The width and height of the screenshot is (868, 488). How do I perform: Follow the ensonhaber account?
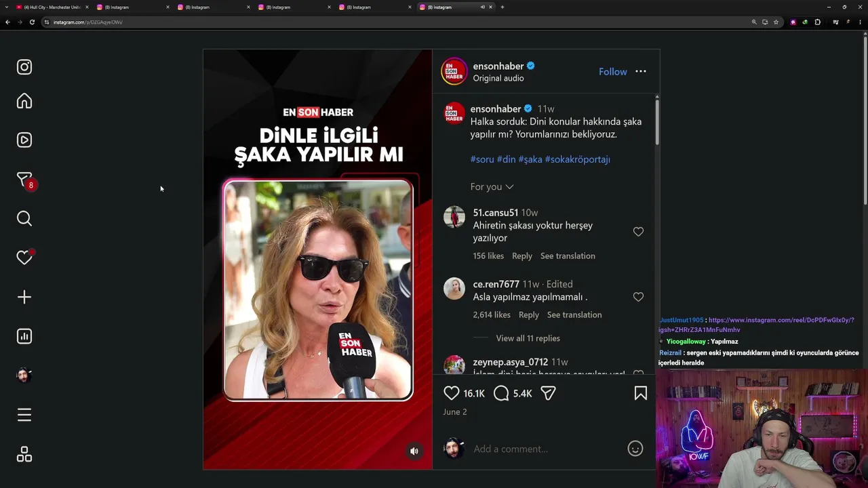[x=613, y=72]
